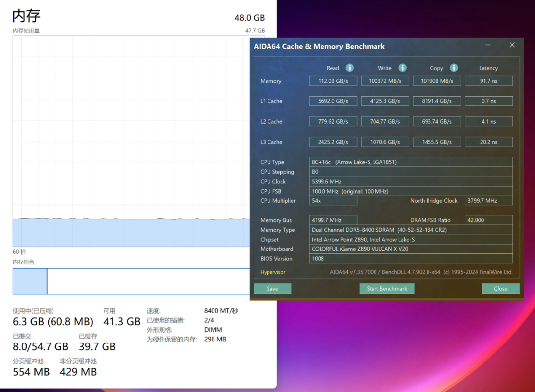The height and width of the screenshot is (392, 535).
Task: Click the Save button
Action: click(x=272, y=289)
